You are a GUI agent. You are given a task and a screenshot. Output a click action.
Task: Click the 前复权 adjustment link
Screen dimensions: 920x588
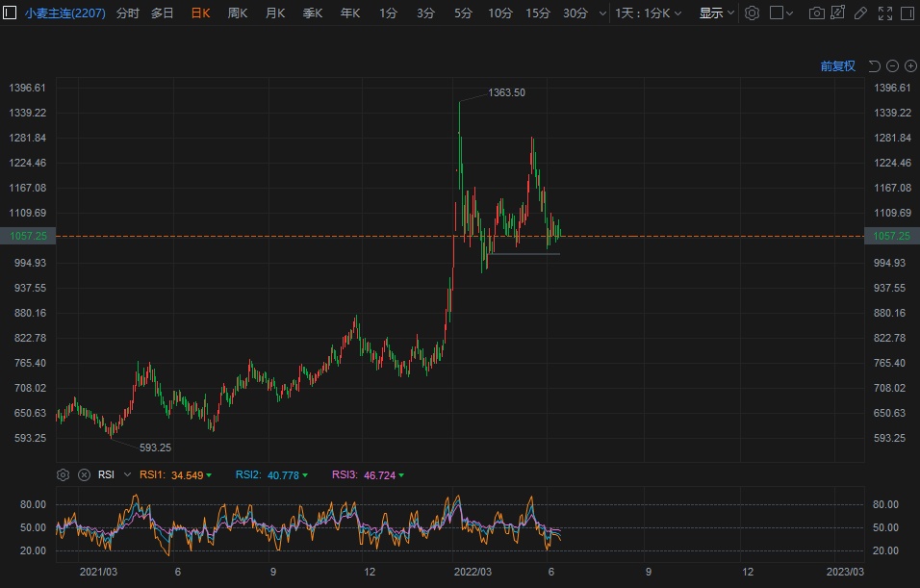tap(837, 66)
